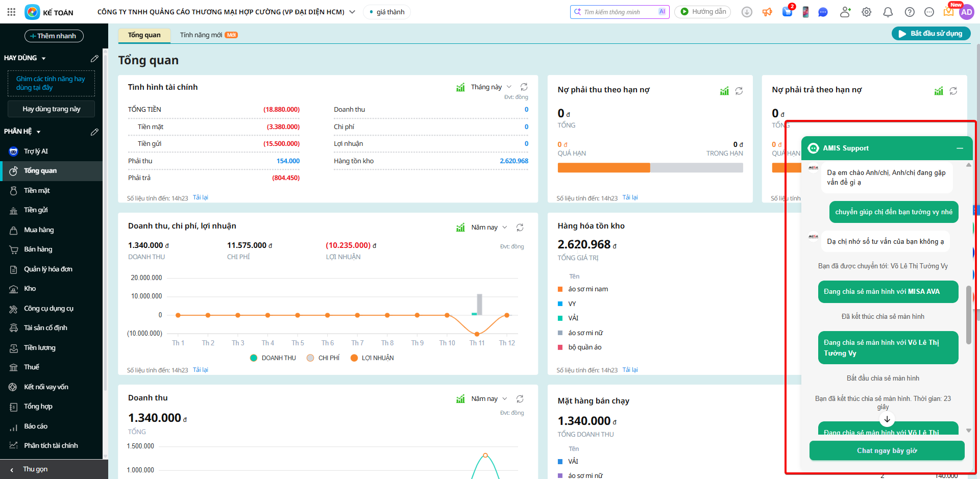This screenshot has height=479, width=980.
Task: Open the settings gear icon in header
Action: point(866,12)
